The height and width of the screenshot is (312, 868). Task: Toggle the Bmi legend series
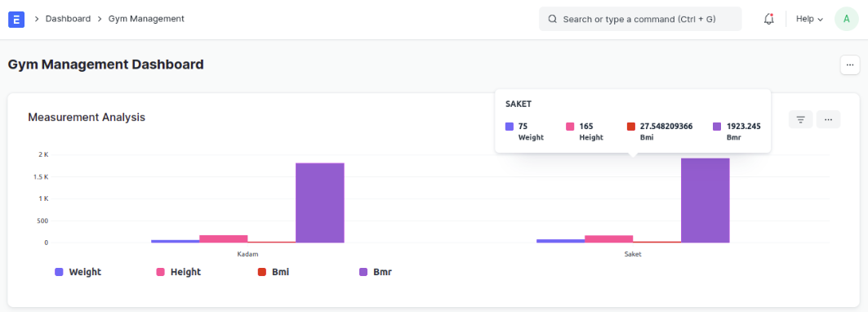coord(274,272)
